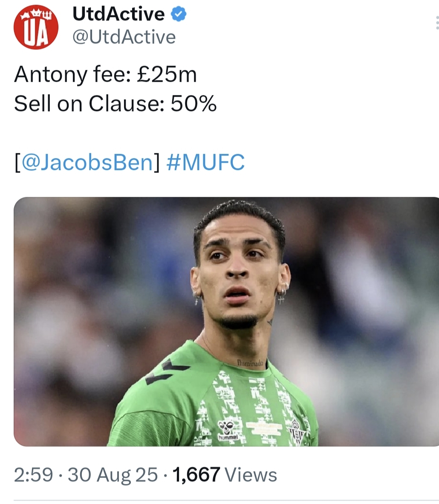Open the UtdActive display name
The image size is (439, 504).
point(118,14)
